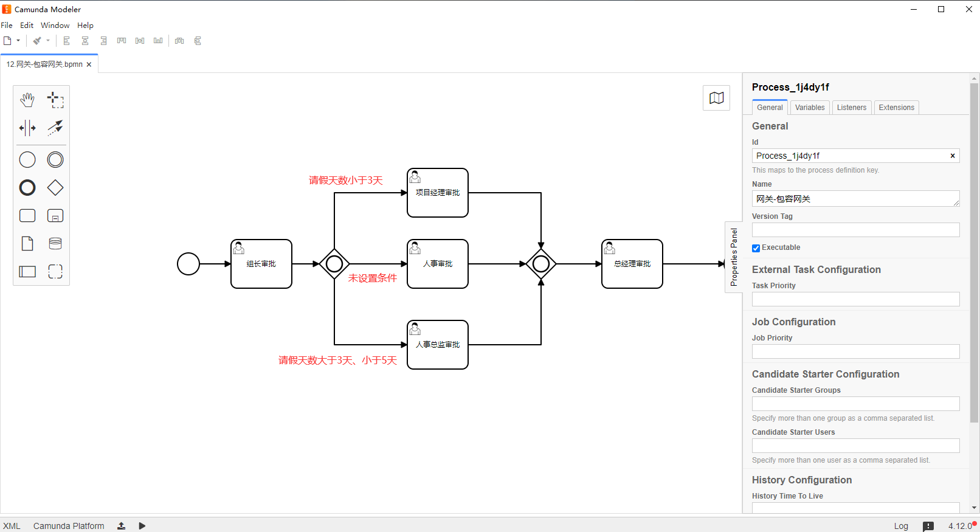The height and width of the screenshot is (532, 980).
Task: Activate the global connect tool
Action: 55,128
